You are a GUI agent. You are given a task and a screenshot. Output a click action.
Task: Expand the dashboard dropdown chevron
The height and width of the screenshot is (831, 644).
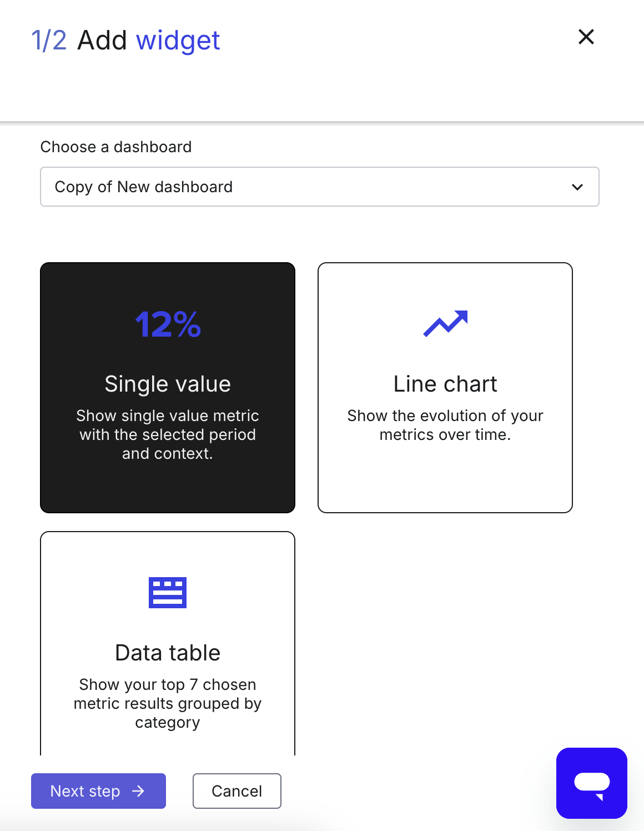point(577,187)
